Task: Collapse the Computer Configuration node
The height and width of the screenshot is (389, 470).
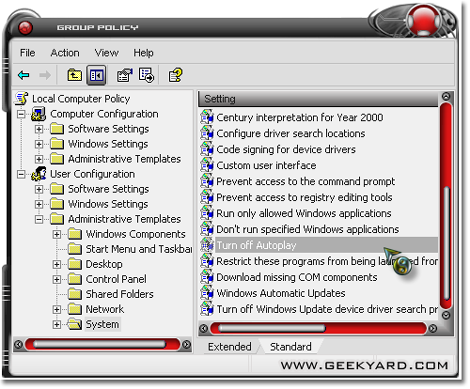Action: 21,114
